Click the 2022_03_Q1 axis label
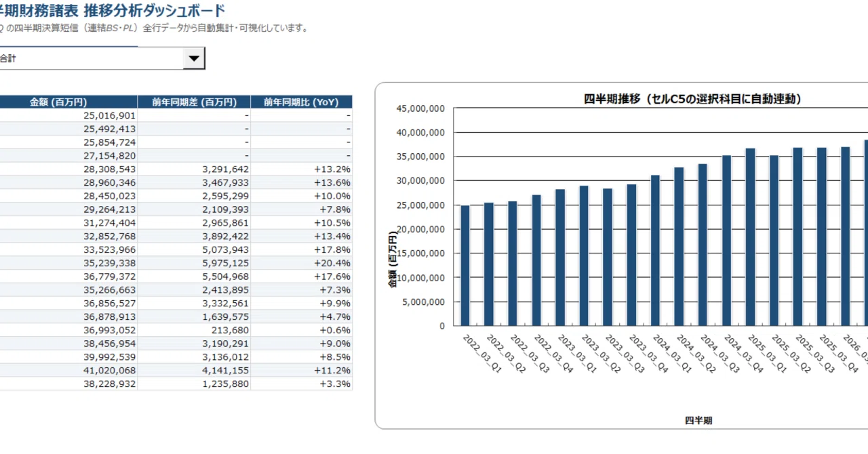This screenshot has height=454, width=868. 482,354
